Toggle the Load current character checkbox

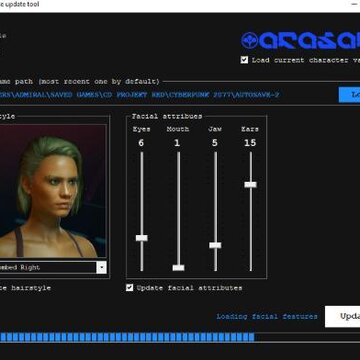pyautogui.click(x=244, y=60)
